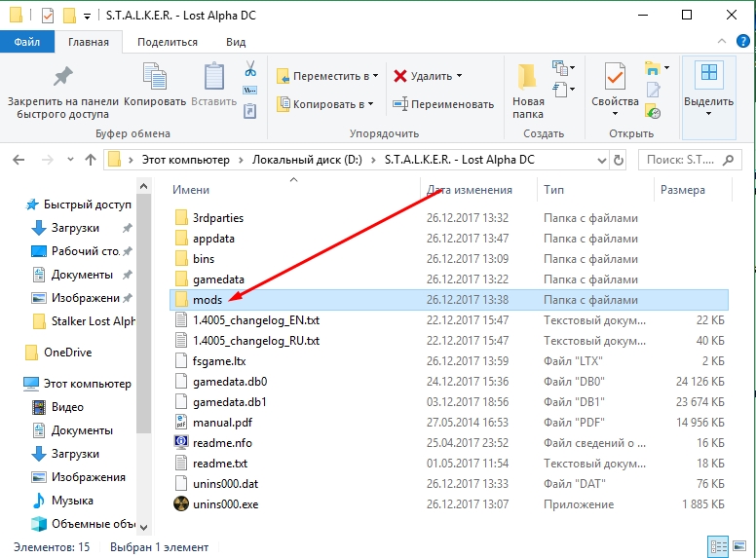Screen dimensions: 756x558
Task: Collapse the ribbon with the chevron
Action: tap(722, 42)
